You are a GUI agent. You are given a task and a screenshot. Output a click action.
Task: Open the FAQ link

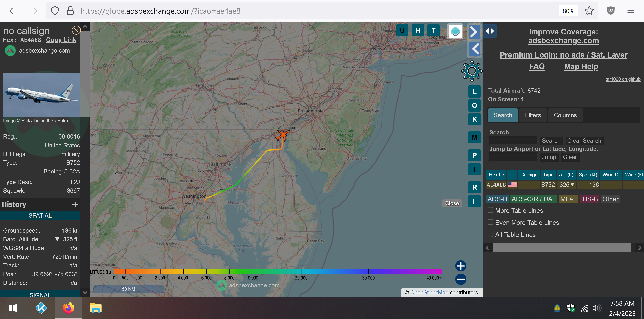pos(536,67)
